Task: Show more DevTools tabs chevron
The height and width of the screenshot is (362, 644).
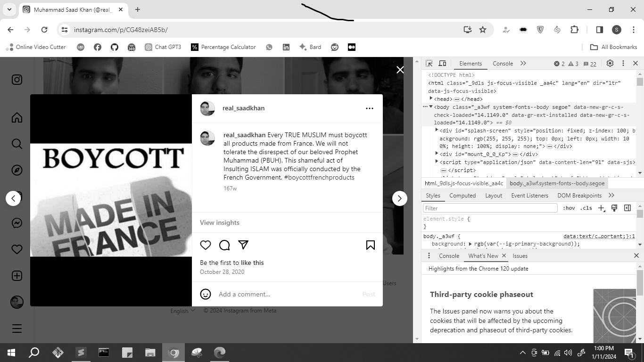Action: click(523, 63)
